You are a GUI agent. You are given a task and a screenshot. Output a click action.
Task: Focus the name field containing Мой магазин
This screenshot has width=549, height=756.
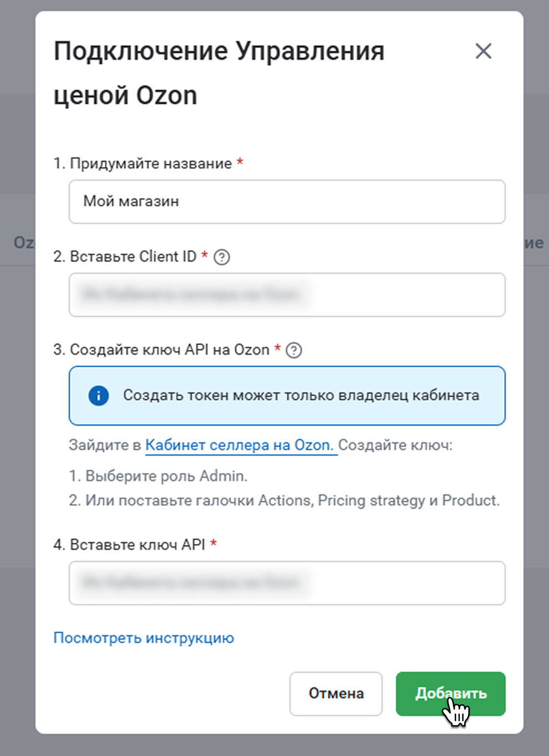point(287,202)
